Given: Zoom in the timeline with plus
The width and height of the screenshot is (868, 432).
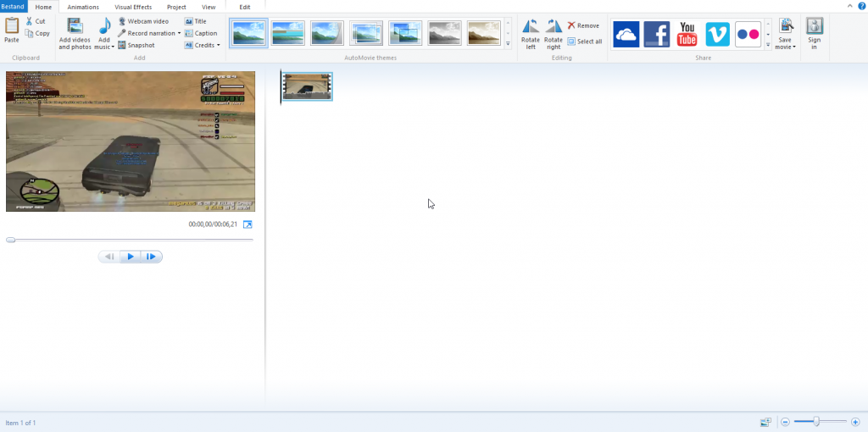Looking at the screenshot, I should pyautogui.click(x=855, y=422).
